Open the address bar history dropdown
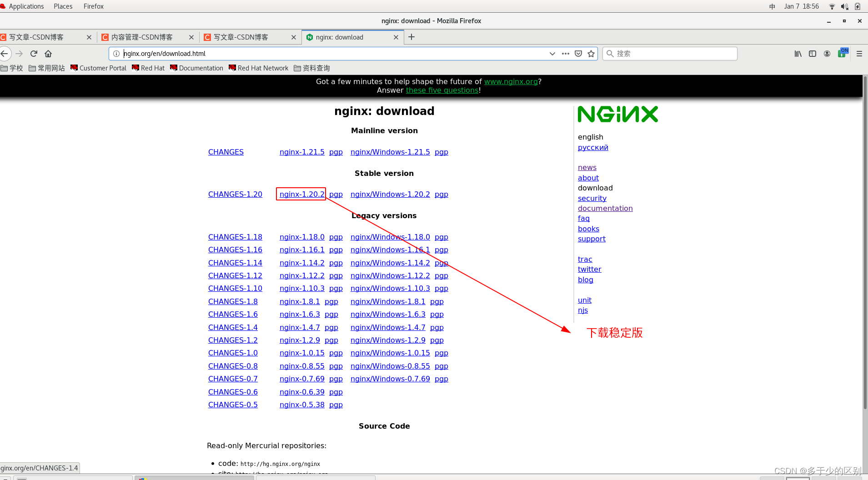The width and height of the screenshot is (868, 480). (552, 54)
